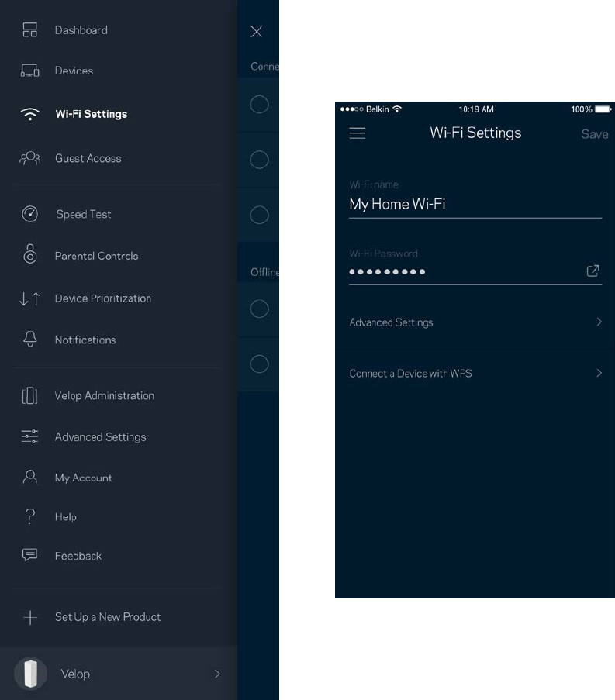Click the plus icon for new product

pos(30,617)
